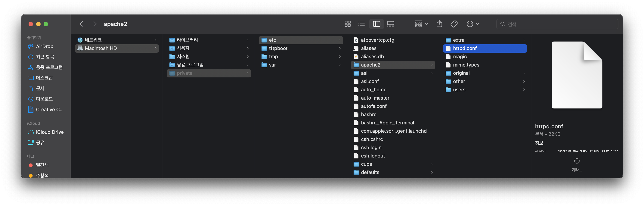The height and width of the screenshot is (206, 644).
Task: Open AirDrop in the sidebar
Action: pos(45,46)
